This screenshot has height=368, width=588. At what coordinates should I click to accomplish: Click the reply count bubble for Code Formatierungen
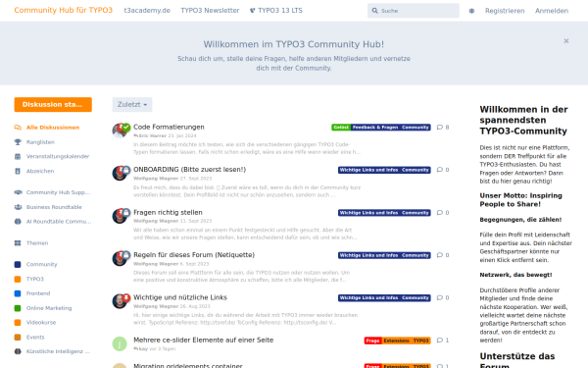pyautogui.click(x=443, y=128)
